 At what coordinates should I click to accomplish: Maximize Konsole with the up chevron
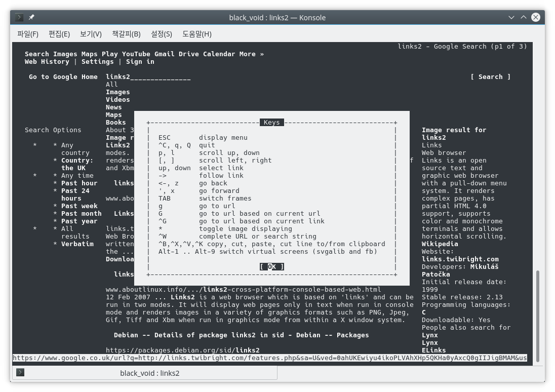[524, 17]
